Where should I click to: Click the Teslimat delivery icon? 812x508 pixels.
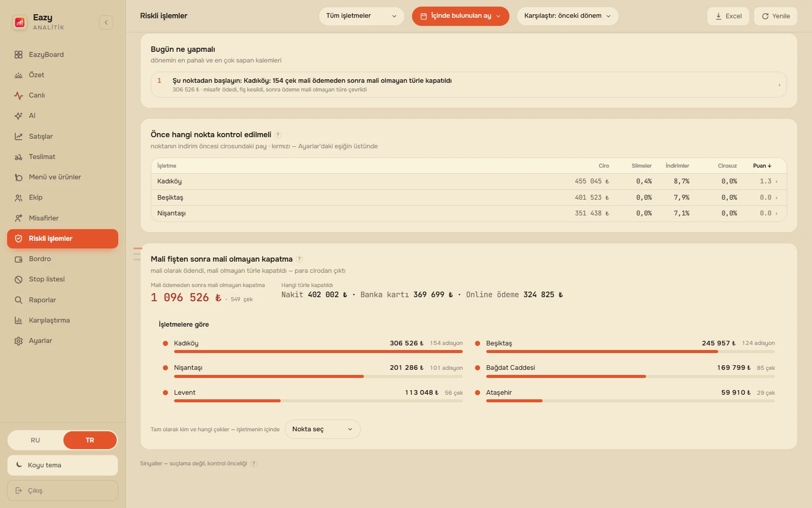tap(19, 157)
